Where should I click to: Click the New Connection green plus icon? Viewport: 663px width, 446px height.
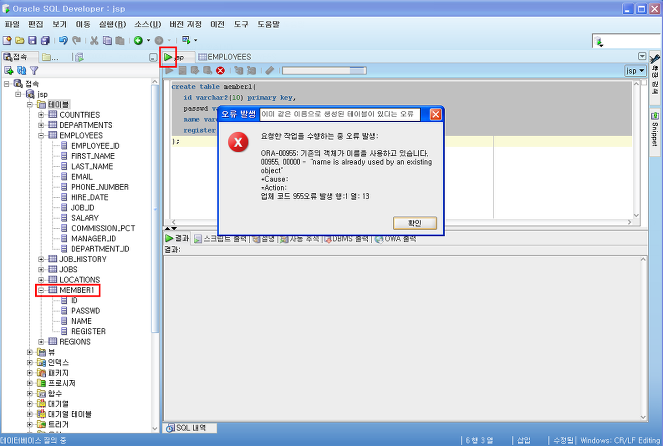click(9, 70)
